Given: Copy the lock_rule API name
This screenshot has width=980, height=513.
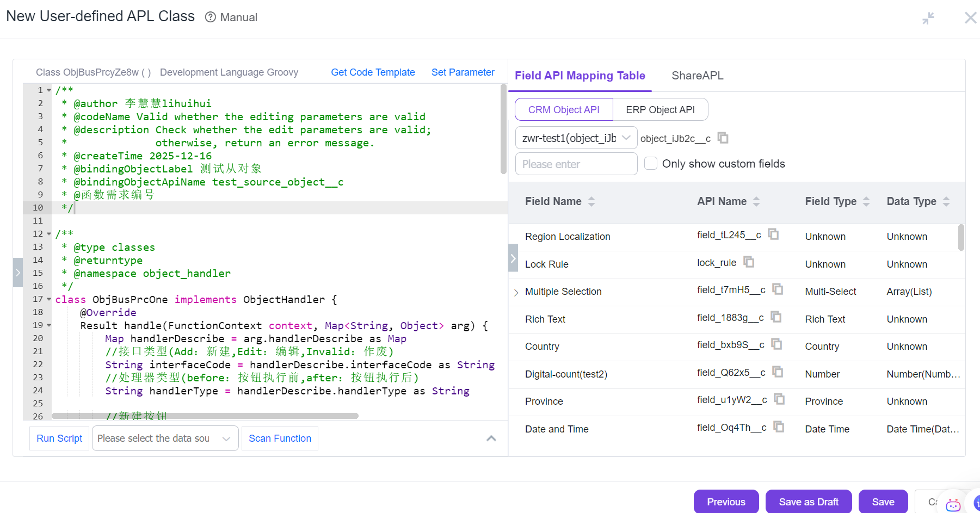Looking at the screenshot, I should pyautogui.click(x=749, y=262).
